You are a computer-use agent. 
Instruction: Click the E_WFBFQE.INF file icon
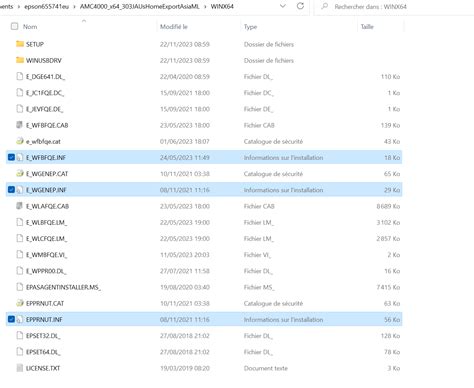pos(20,157)
